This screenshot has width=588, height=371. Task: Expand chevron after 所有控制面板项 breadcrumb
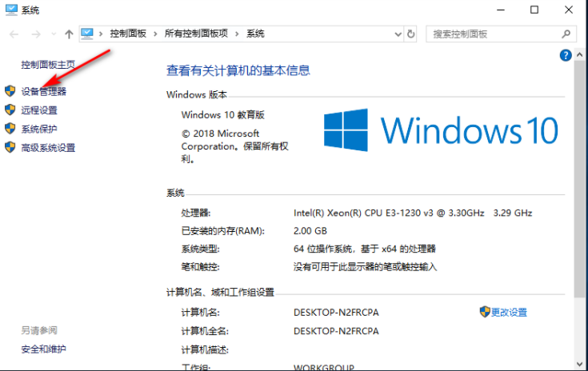[237, 34]
